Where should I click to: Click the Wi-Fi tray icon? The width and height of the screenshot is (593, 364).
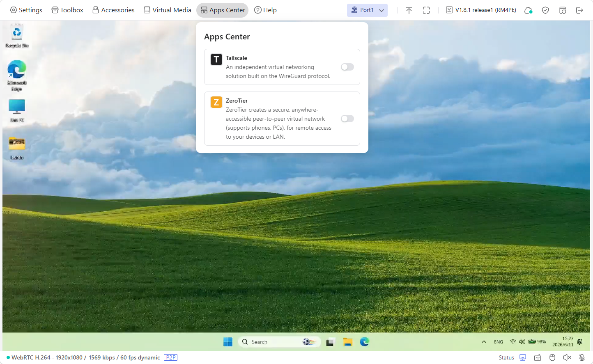(x=513, y=341)
